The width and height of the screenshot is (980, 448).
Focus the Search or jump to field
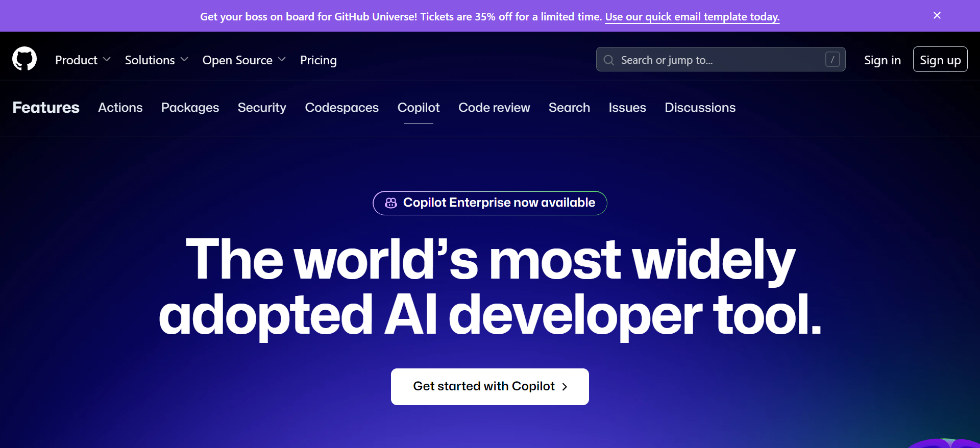coord(721,59)
